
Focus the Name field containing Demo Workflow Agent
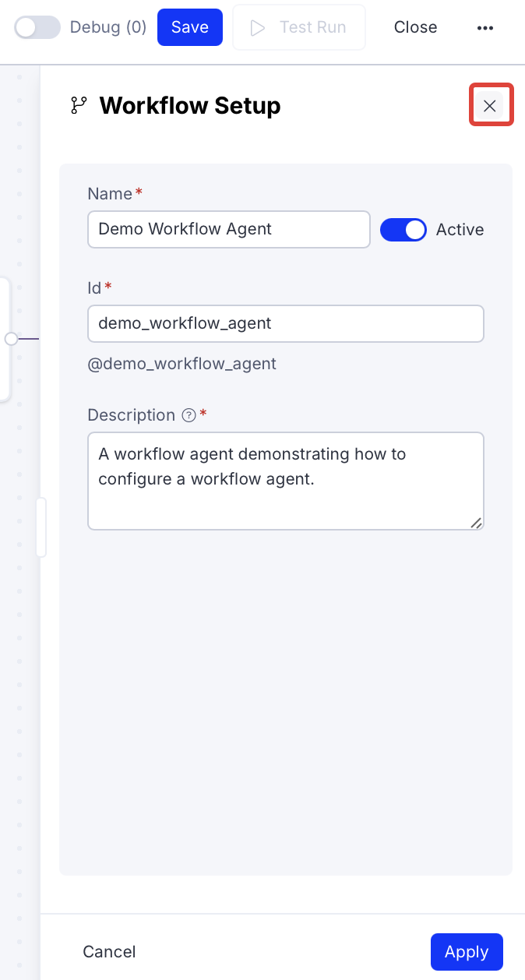(228, 229)
